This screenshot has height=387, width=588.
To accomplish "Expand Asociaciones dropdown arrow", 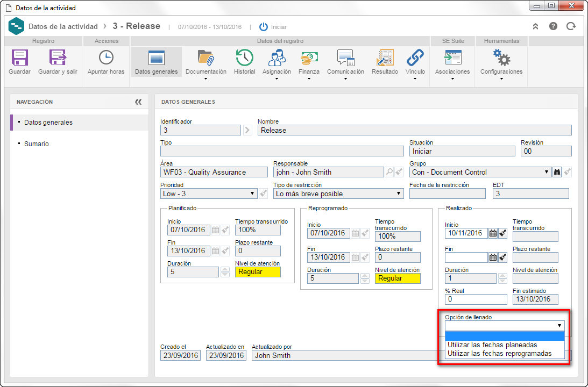I will coord(452,78).
